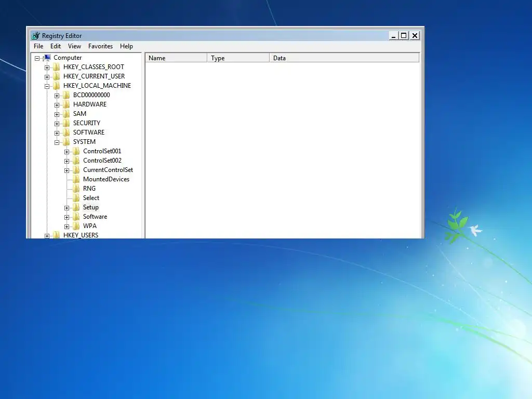Image resolution: width=532 pixels, height=399 pixels.
Task: Click the Registry Editor title bar icon
Action: point(36,36)
